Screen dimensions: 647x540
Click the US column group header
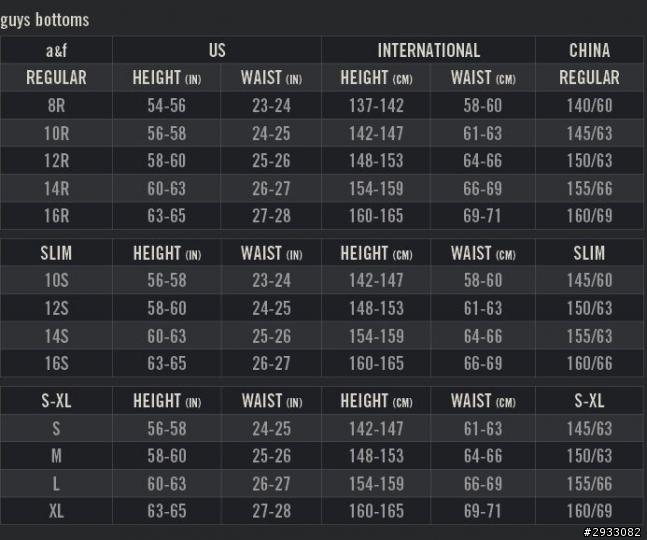click(217, 50)
